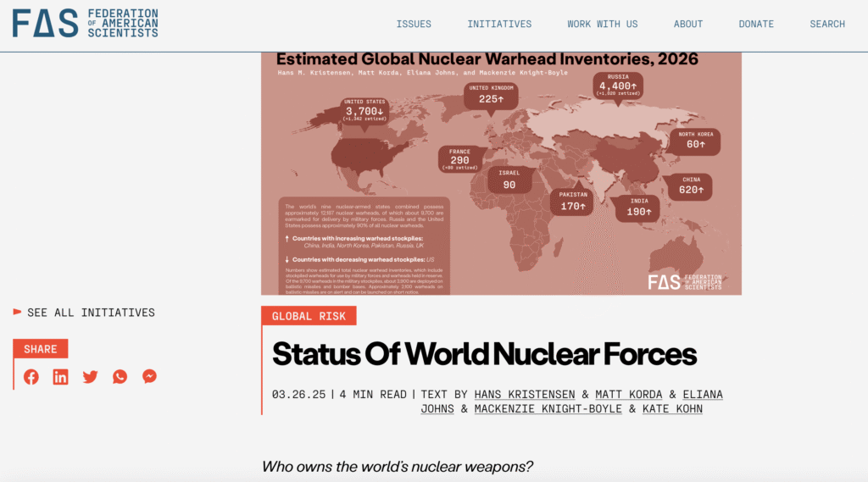Click the FAS Federation of American Scientists logo
This screenshot has height=482, width=868.
(x=86, y=23)
